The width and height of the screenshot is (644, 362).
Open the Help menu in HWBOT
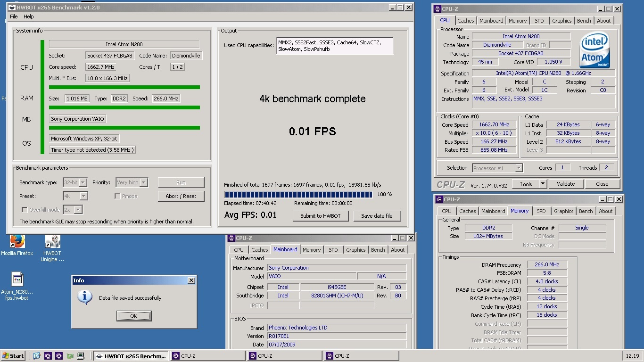(x=29, y=16)
